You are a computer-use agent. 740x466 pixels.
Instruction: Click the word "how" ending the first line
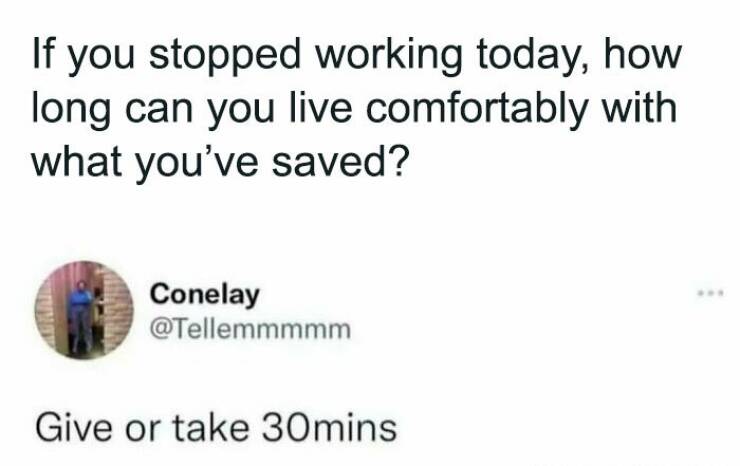click(647, 56)
